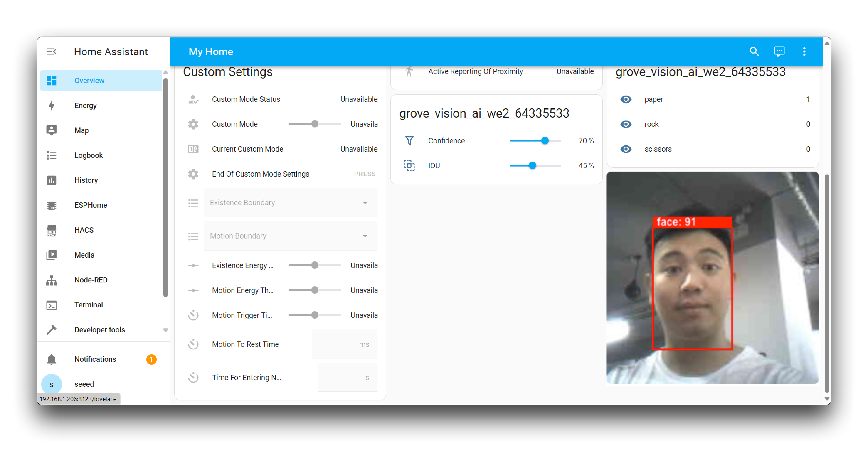Open the three-dot overflow menu
Image resolution: width=868 pixels, height=455 pixels.
[804, 51]
